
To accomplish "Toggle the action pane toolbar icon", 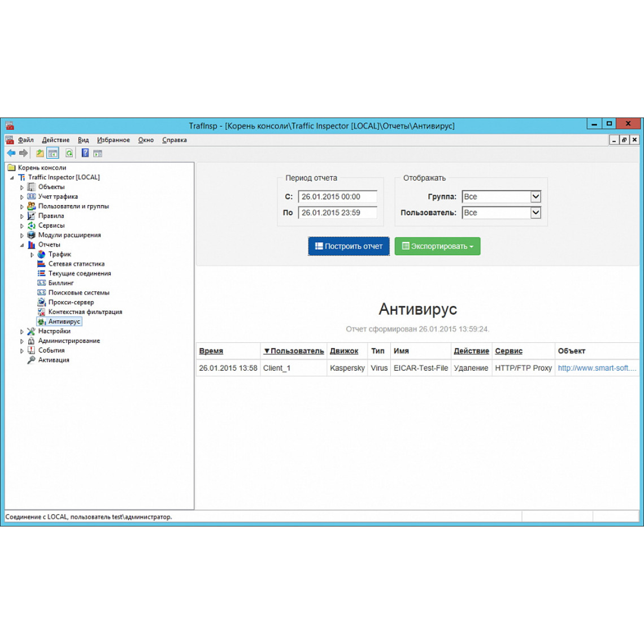I will [98, 153].
